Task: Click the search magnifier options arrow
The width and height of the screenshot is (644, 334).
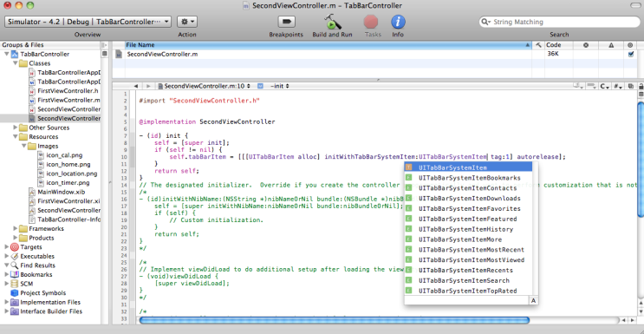Action: coord(486,23)
